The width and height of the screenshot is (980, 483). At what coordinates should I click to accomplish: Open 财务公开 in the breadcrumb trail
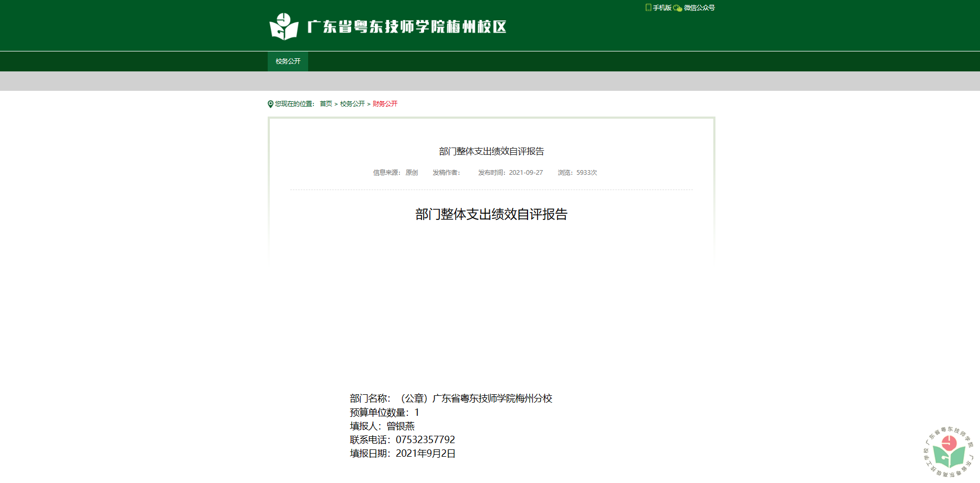click(x=385, y=104)
